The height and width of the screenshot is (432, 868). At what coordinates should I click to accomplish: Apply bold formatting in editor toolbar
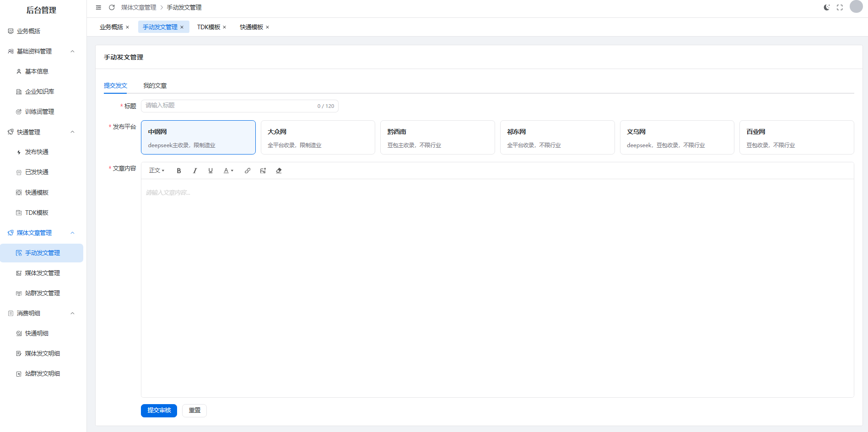click(x=179, y=171)
